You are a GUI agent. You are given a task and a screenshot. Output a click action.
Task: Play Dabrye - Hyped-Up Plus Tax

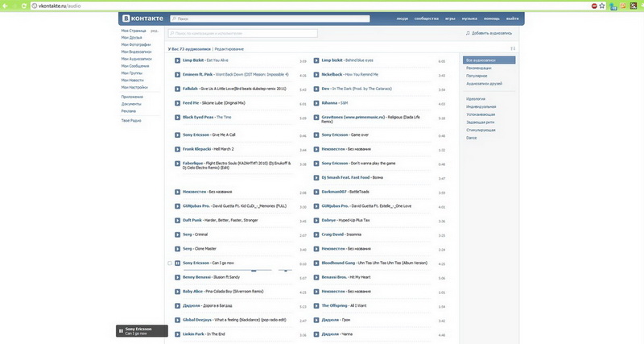[316, 220]
